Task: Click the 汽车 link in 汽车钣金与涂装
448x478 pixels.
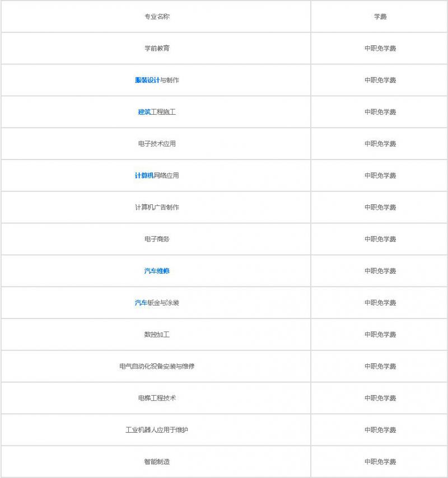Action: [141, 303]
